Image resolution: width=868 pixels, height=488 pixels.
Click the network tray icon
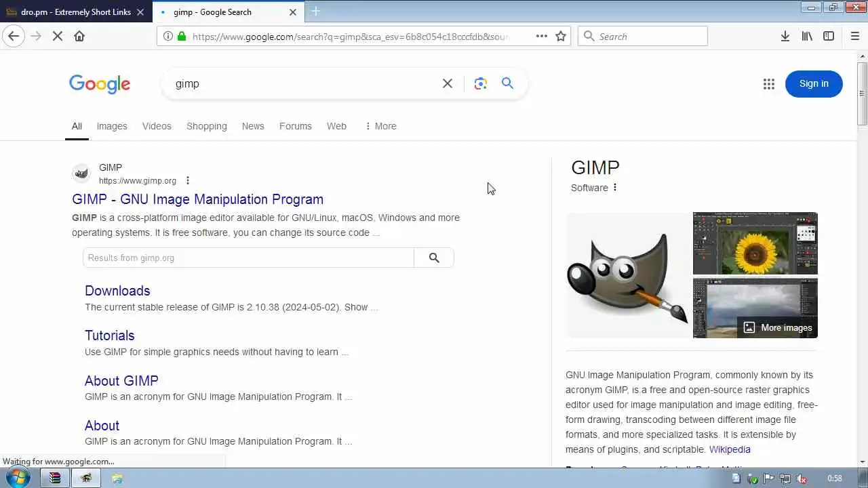click(785, 479)
